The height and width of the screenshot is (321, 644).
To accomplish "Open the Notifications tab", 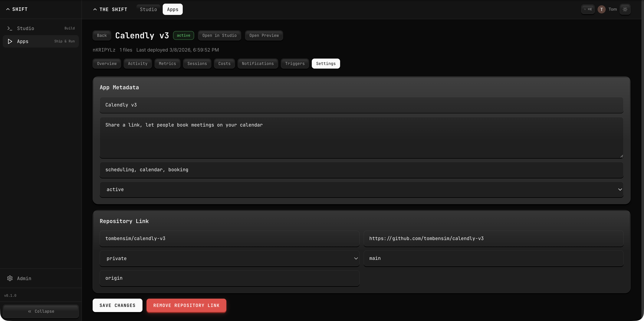I will pyautogui.click(x=257, y=63).
